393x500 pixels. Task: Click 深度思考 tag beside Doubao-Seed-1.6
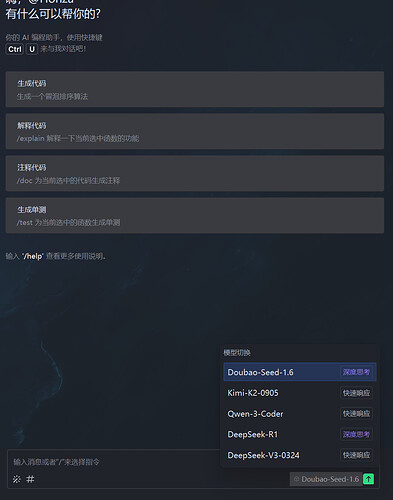[356, 372]
